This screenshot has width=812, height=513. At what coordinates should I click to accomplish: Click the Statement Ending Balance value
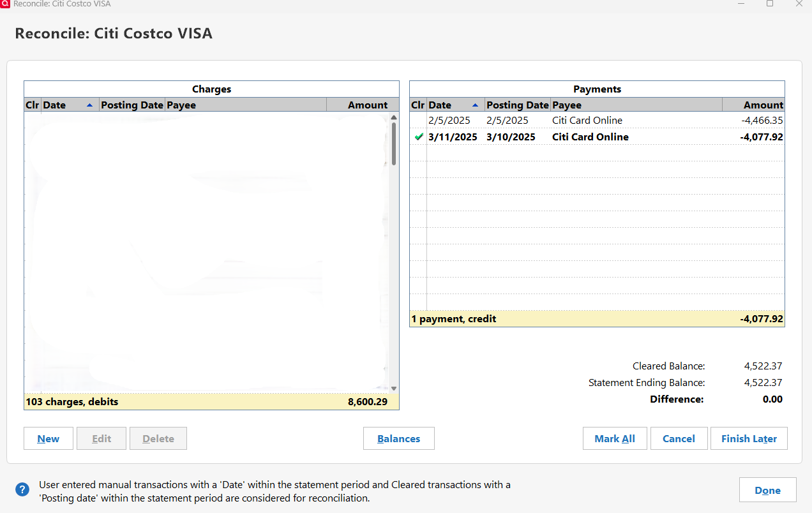pyautogui.click(x=763, y=382)
